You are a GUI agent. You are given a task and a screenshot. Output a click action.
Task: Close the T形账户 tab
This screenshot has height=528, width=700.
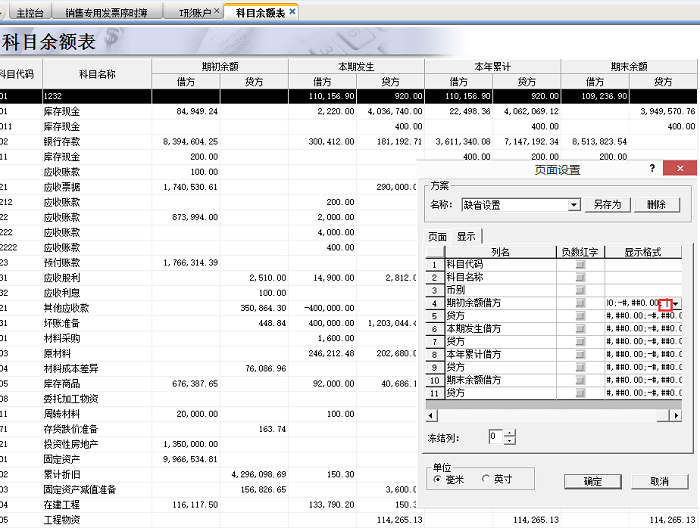[x=218, y=12]
